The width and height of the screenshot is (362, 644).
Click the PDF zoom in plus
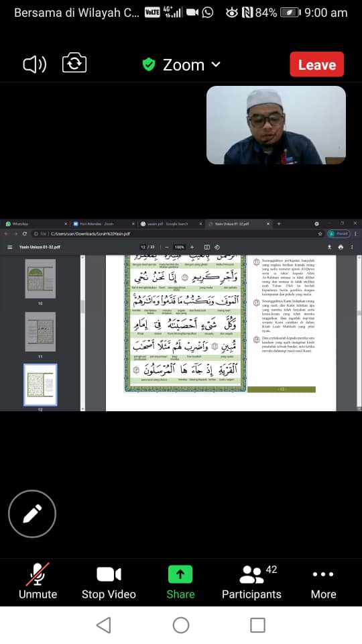click(192, 248)
